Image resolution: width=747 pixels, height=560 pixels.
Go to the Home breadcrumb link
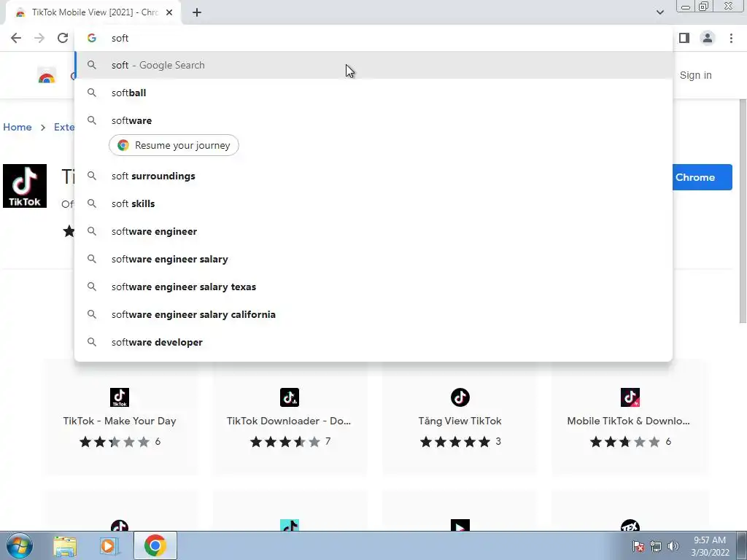18,127
